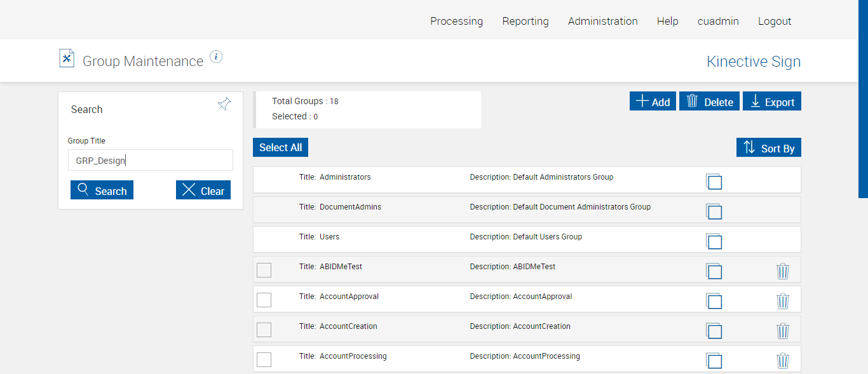Click the pin icon in Search panel

(x=224, y=105)
